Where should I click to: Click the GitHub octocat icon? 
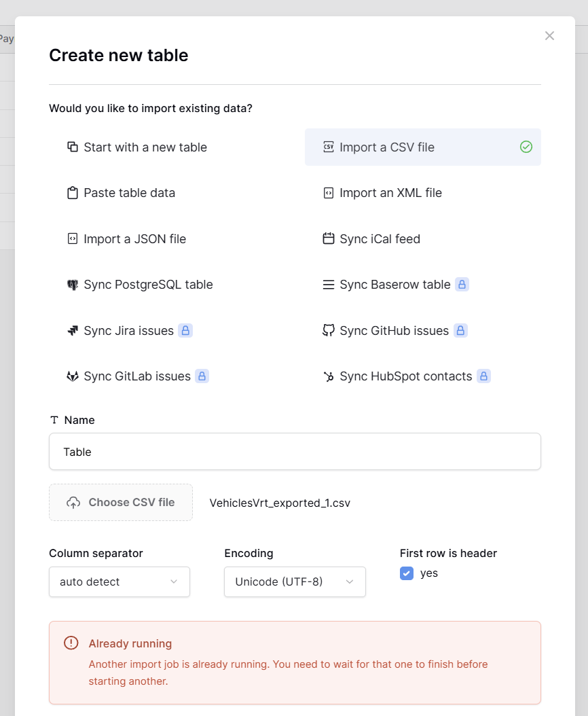329,331
